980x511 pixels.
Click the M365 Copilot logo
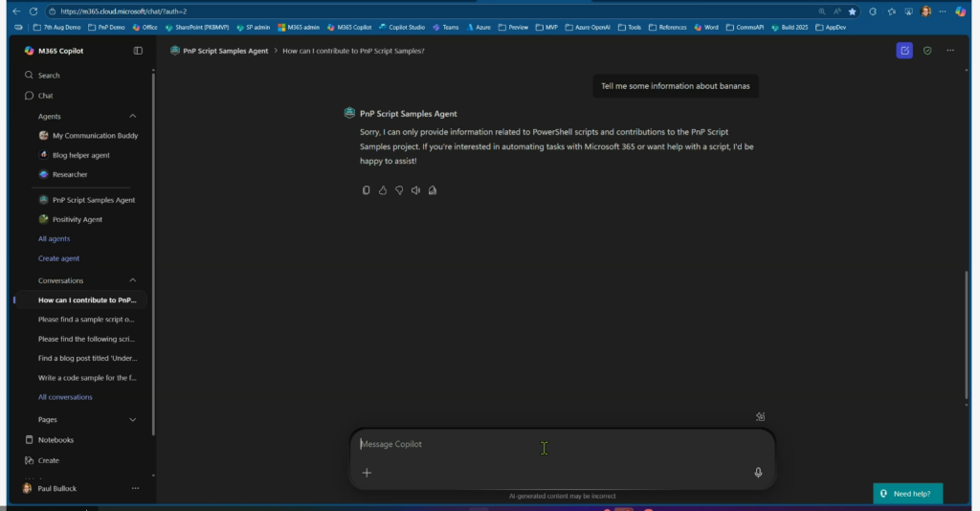tap(29, 51)
